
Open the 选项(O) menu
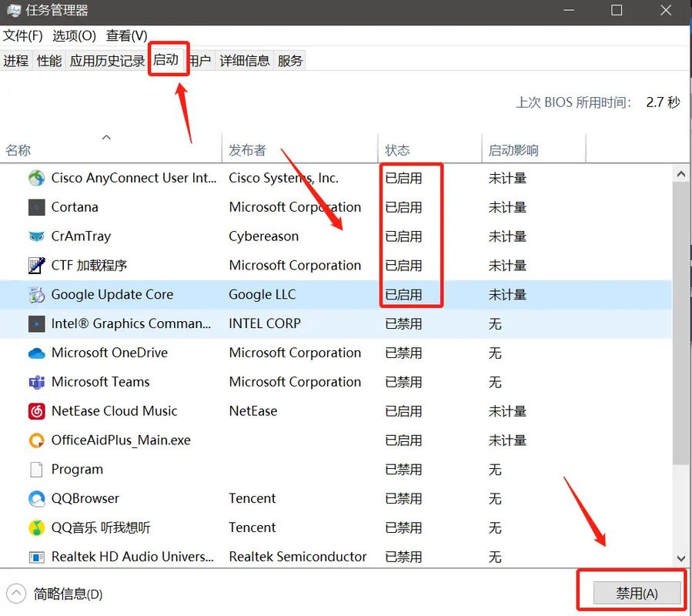click(x=74, y=35)
